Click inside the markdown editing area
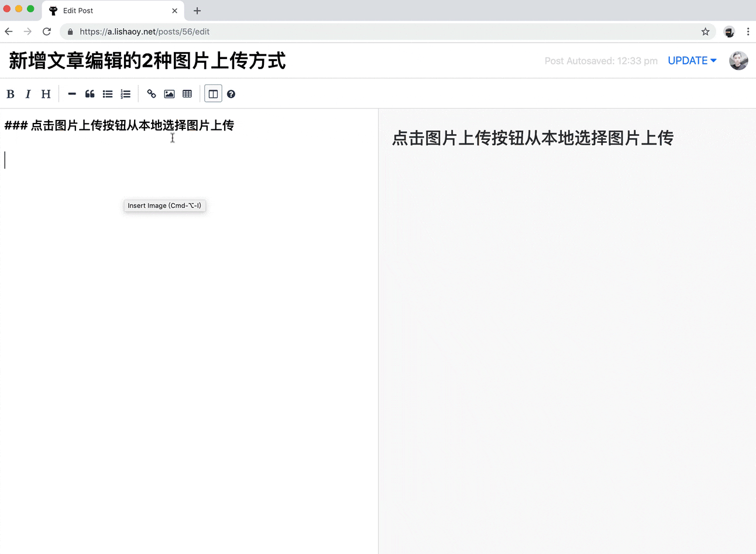Image resolution: width=756 pixels, height=554 pixels. pyautogui.click(x=188, y=331)
